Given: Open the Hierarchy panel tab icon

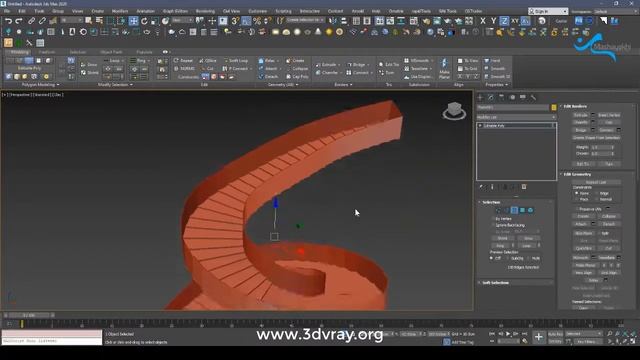Looking at the screenshot, I should pyautogui.click(x=501, y=97).
